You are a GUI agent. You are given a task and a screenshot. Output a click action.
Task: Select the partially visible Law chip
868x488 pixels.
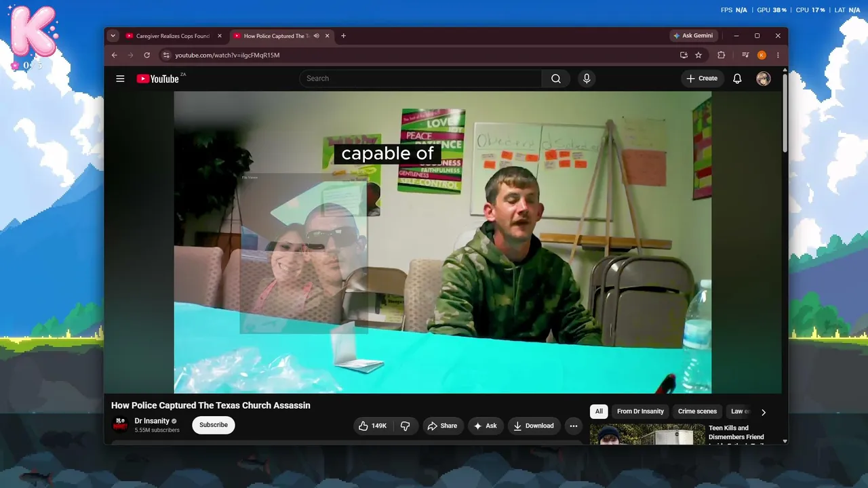(x=740, y=411)
